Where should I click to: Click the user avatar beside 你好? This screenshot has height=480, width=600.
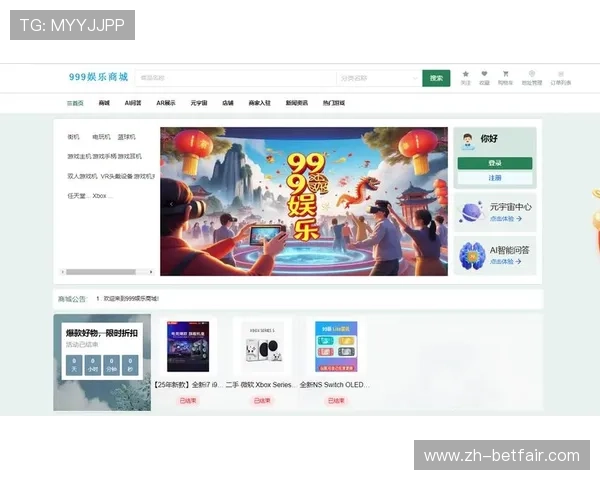[x=467, y=141]
